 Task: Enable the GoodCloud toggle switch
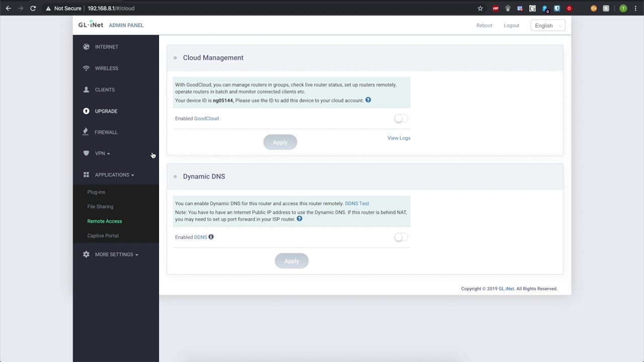pyautogui.click(x=401, y=118)
